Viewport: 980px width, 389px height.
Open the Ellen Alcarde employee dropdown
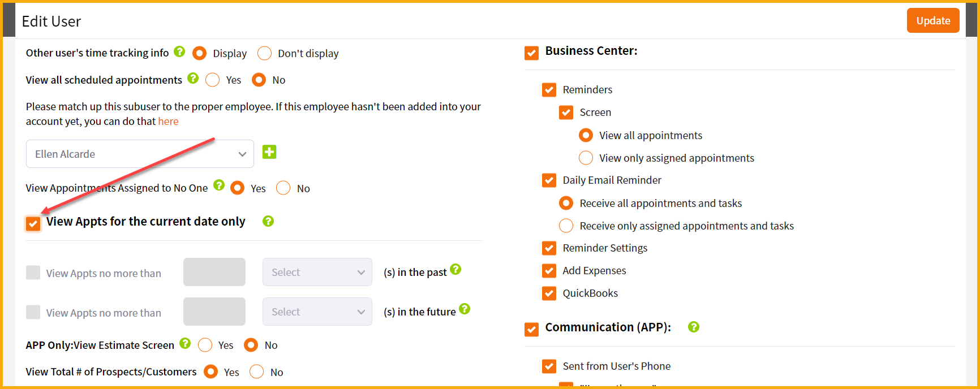(140, 154)
